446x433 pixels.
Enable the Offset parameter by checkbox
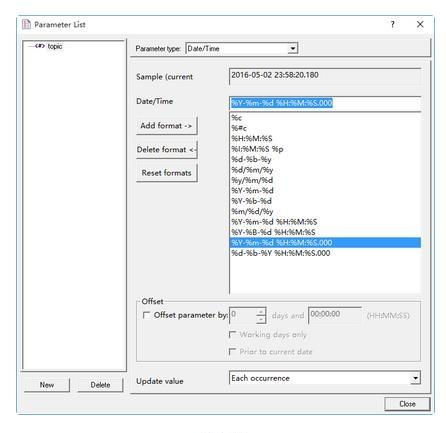point(146,315)
